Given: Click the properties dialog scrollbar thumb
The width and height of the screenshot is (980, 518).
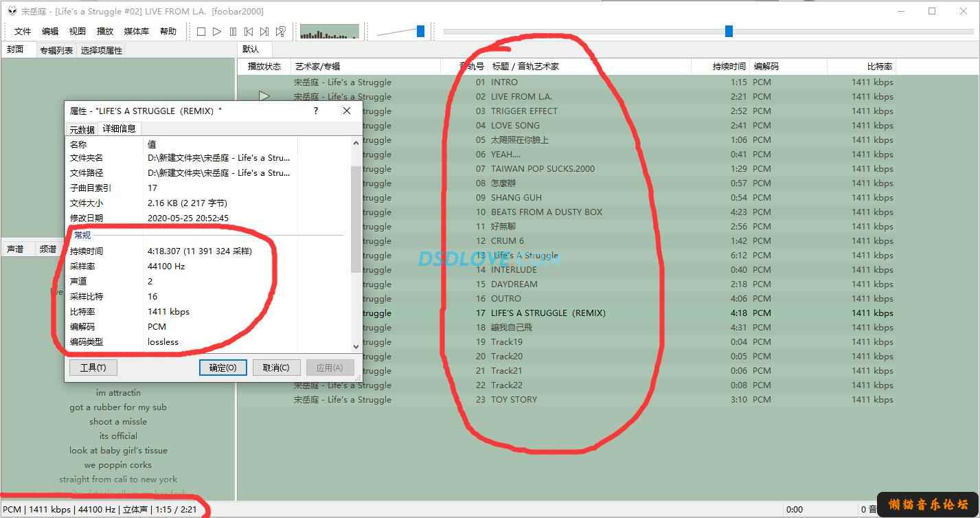Looking at the screenshot, I should pyautogui.click(x=356, y=218).
